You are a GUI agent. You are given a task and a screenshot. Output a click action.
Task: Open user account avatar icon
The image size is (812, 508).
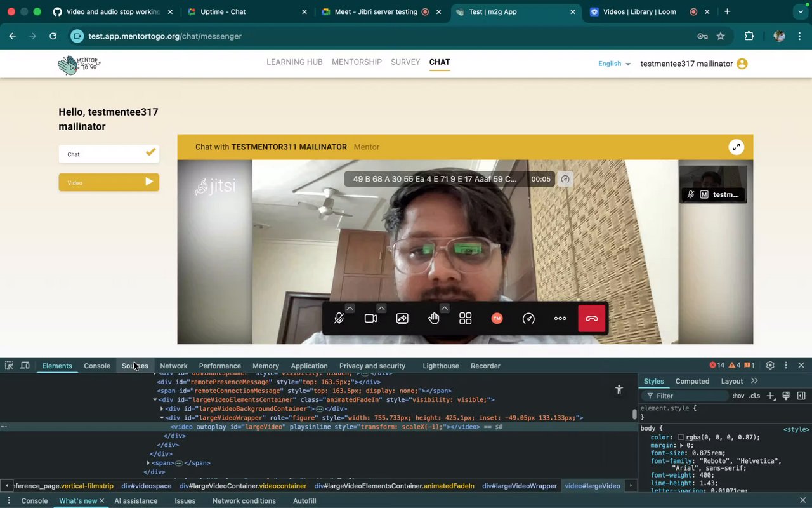pyautogui.click(x=742, y=63)
